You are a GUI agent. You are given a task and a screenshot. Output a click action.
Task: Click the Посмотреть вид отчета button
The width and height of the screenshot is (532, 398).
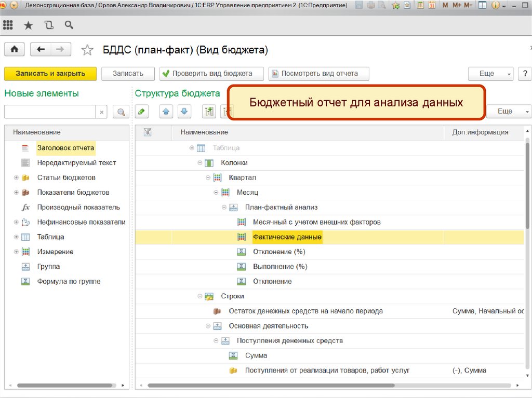coord(318,74)
